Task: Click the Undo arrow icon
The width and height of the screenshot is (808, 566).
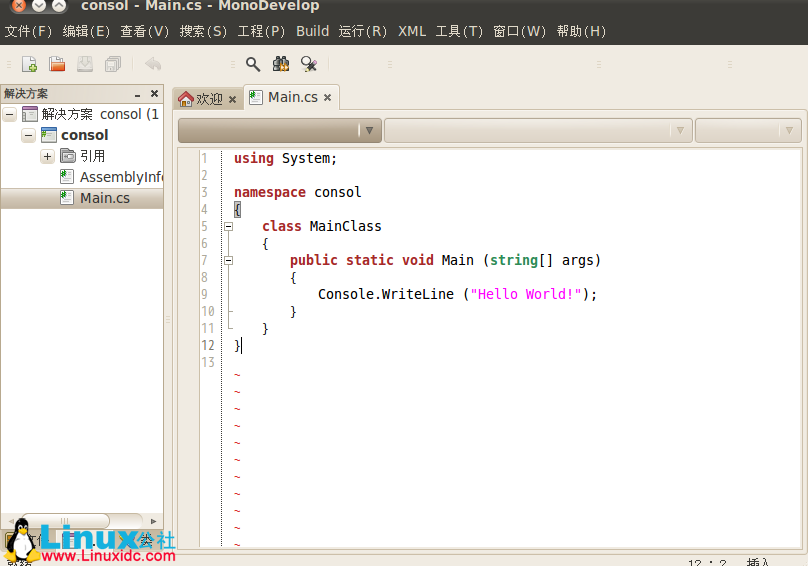Action: tap(153, 64)
